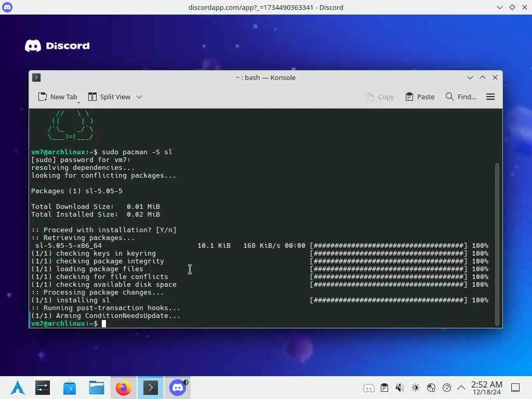Close the Konsole window
Viewport: 532px width, 399px height.
tap(495, 78)
